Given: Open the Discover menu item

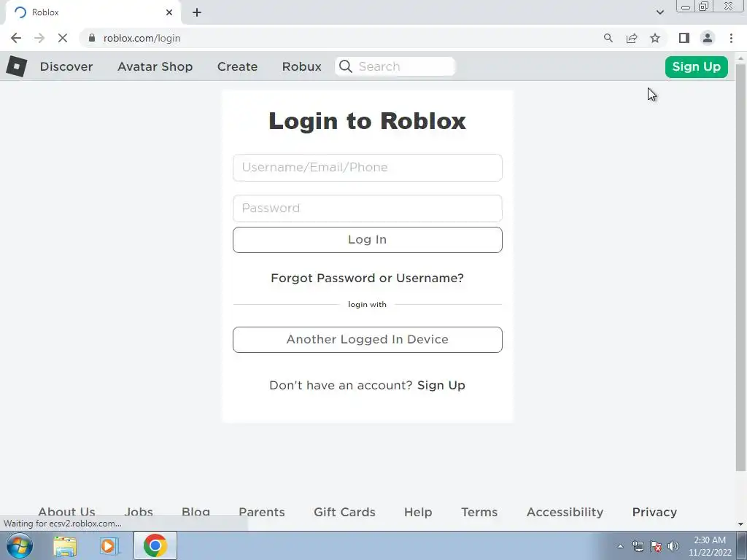Looking at the screenshot, I should [x=66, y=66].
